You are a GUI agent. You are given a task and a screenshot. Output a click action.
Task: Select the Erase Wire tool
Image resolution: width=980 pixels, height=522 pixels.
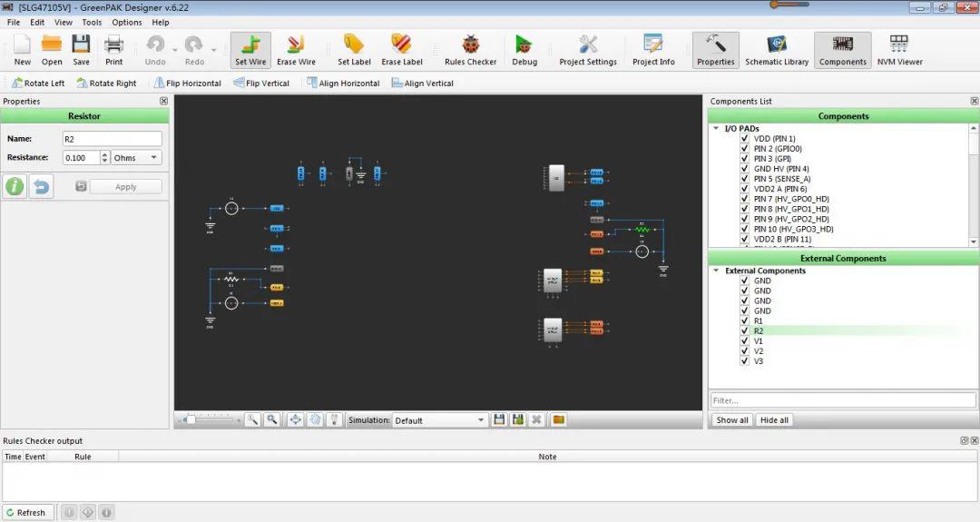296,50
